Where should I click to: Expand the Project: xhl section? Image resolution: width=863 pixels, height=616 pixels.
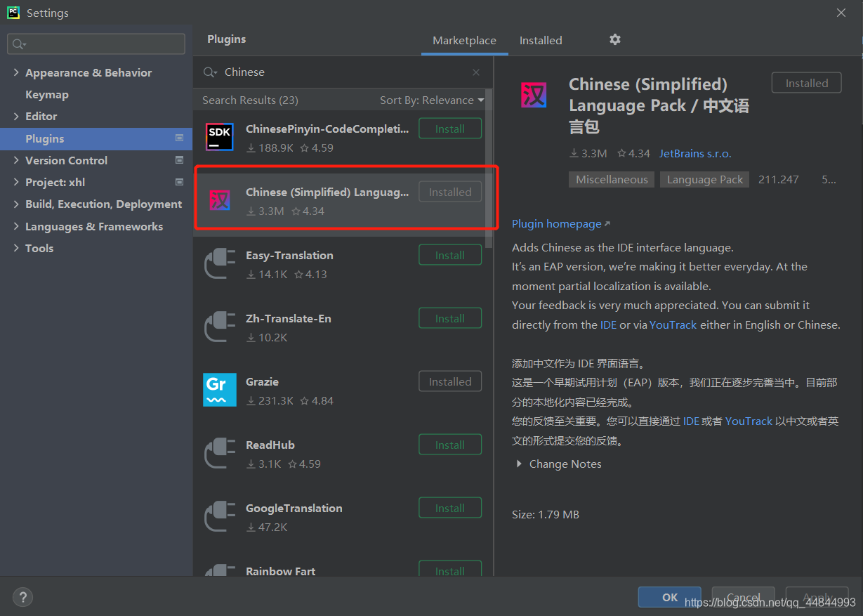tap(16, 182)
